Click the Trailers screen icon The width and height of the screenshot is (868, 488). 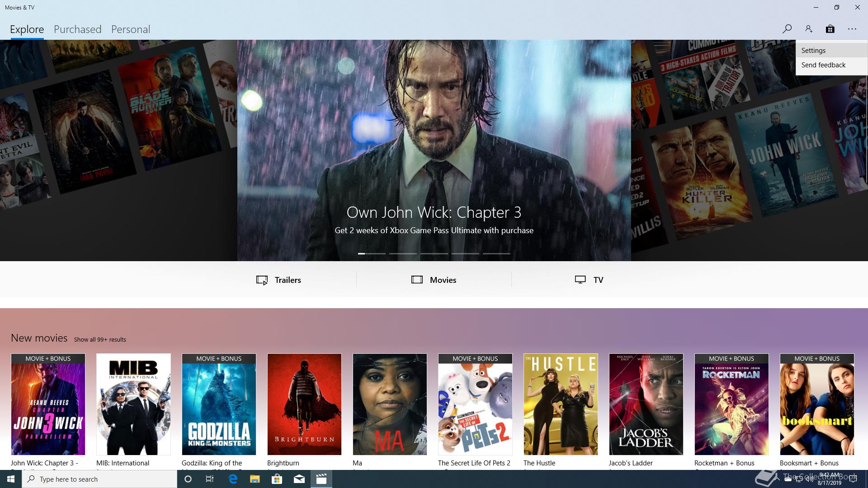point(262,280)
